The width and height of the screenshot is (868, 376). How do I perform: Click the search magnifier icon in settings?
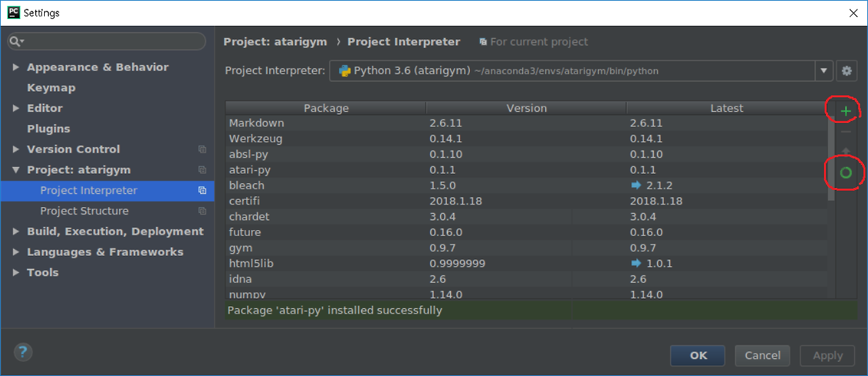click(16, 41)
